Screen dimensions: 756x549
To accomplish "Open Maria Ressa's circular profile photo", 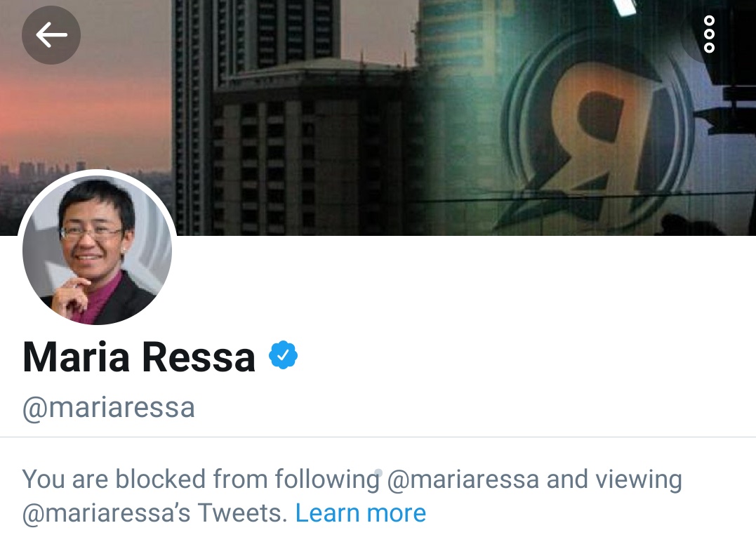I will click(x=97, y=248).
